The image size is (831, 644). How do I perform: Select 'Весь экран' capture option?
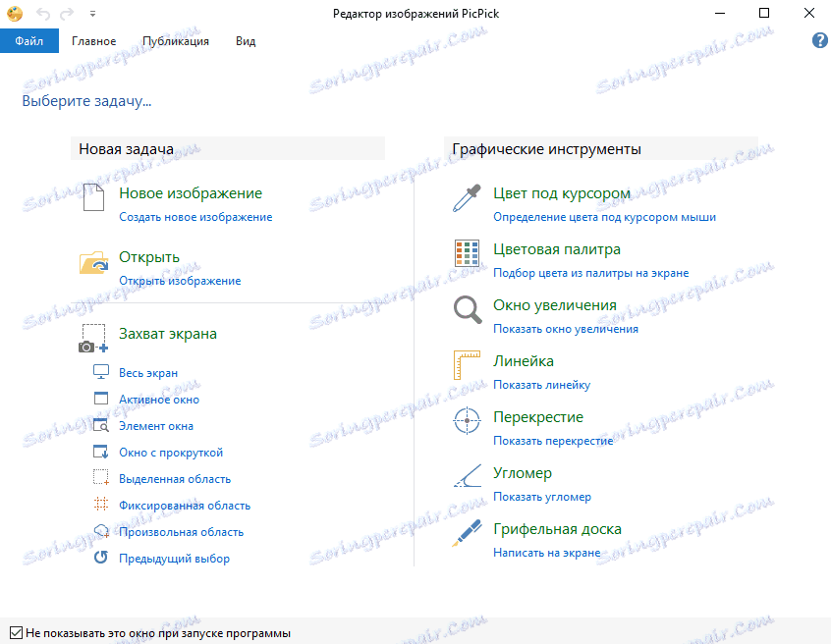148,373
